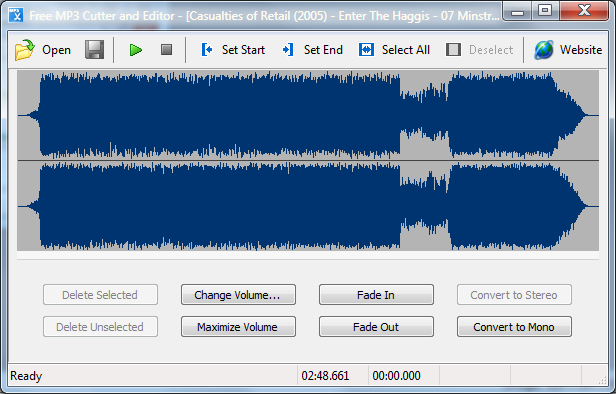Click the Set Start bracket icon
The image size is (616, 394).
(207, 50)
